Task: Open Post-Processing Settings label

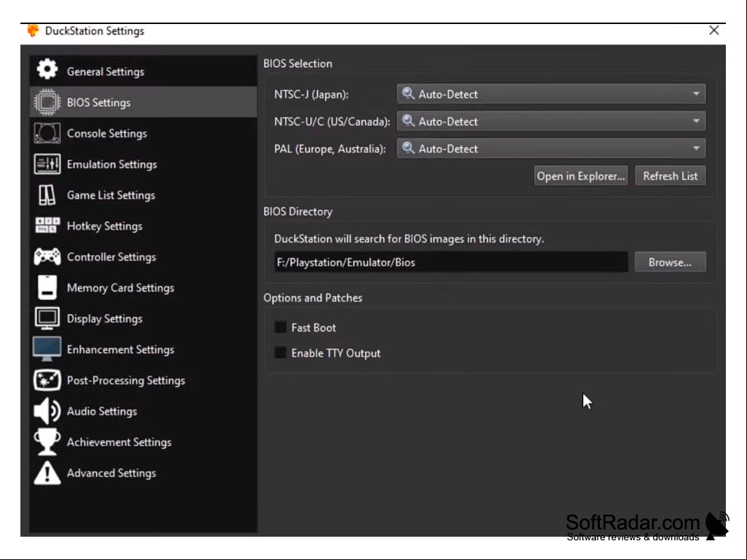Action: point(126,380)
